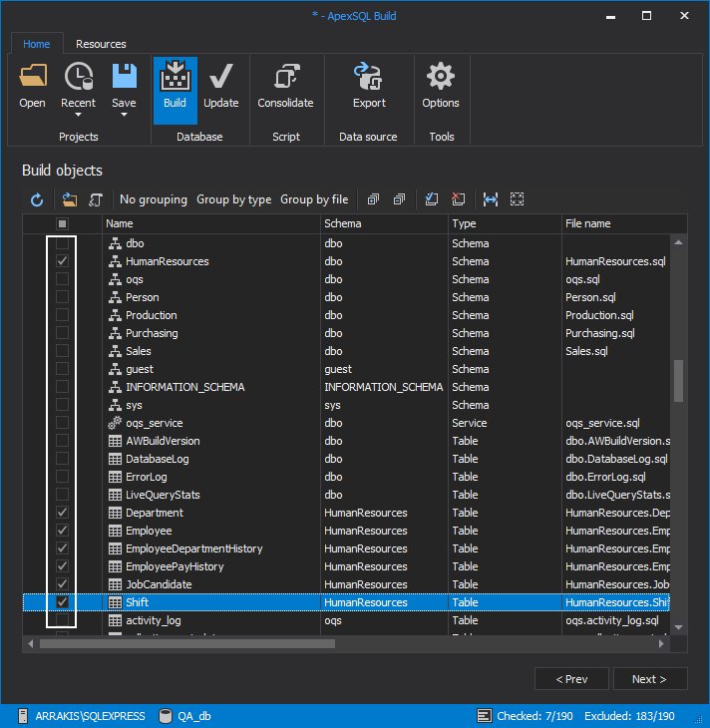Select Group by type
Image resolution: width=710 pixels, height=728 pixels.
234,199
